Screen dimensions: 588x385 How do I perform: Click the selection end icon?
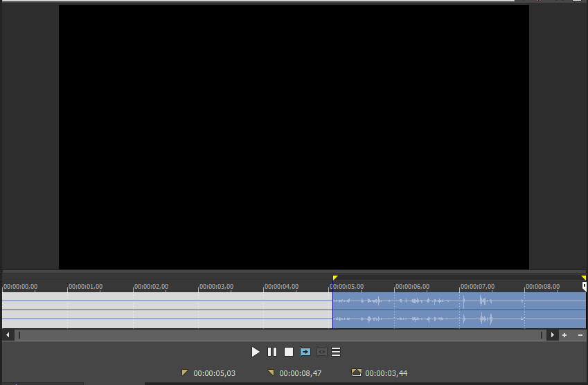click(271, 373)
